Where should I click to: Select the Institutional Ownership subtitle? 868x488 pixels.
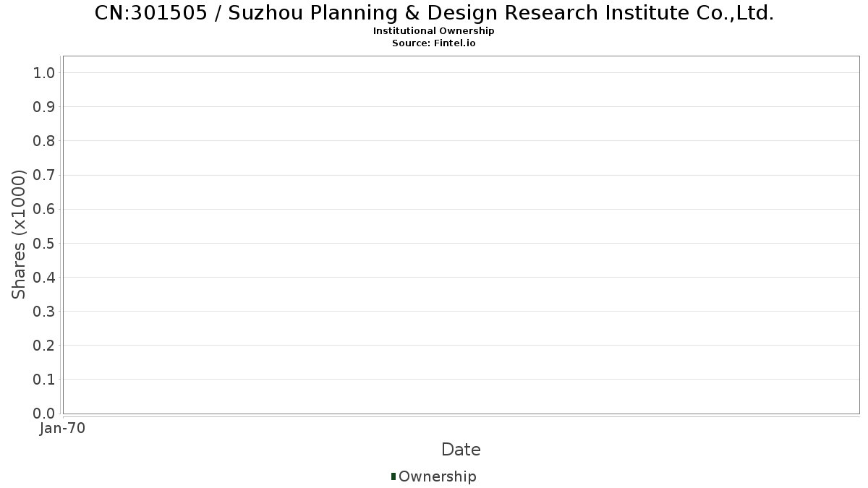pyautogui.click(x=433, y=31)
